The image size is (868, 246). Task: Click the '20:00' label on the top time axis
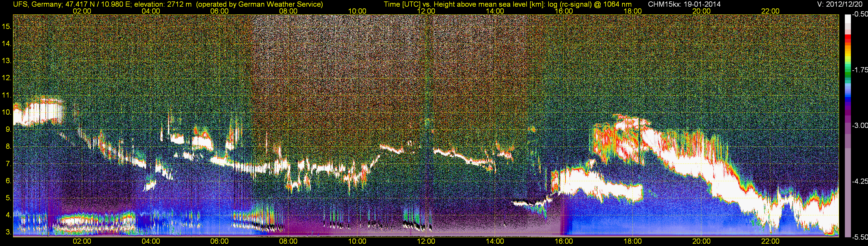click(702, 11)
